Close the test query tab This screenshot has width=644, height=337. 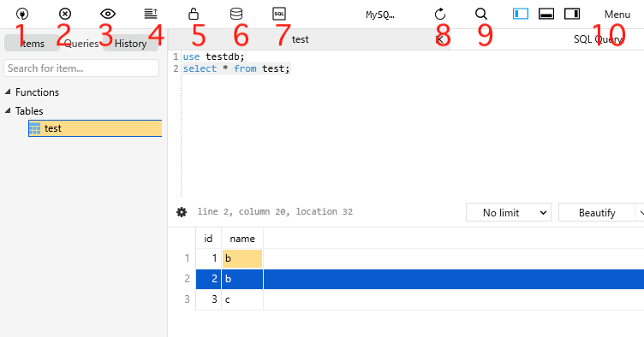coord(439,39)
